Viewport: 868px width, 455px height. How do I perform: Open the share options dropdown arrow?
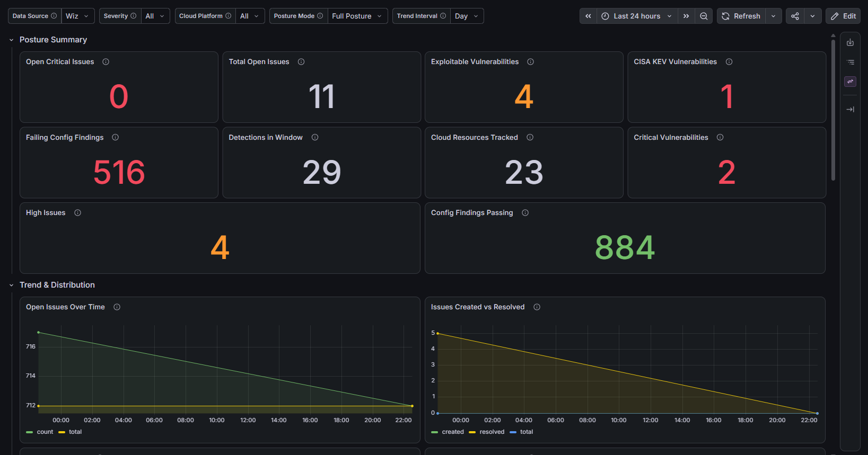(x=813, y=16)
